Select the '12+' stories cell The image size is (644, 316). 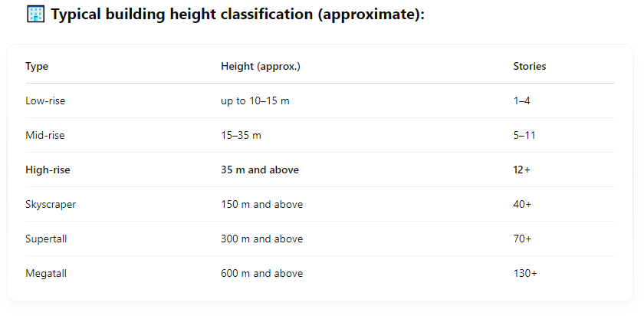click(521, 170)
